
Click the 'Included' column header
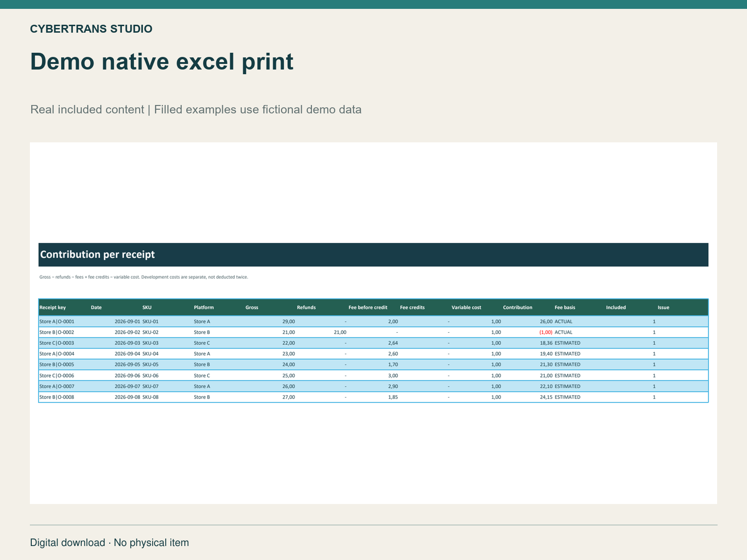616,308
